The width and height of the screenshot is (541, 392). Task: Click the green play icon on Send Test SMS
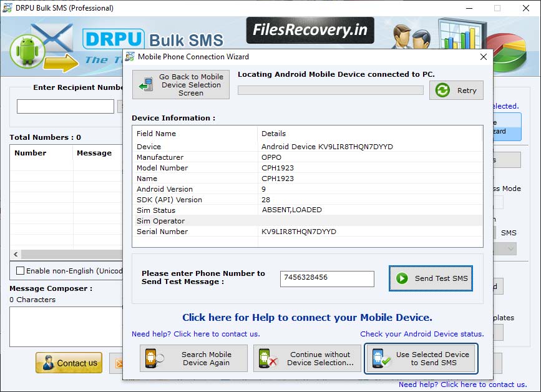tap(402, 278)
